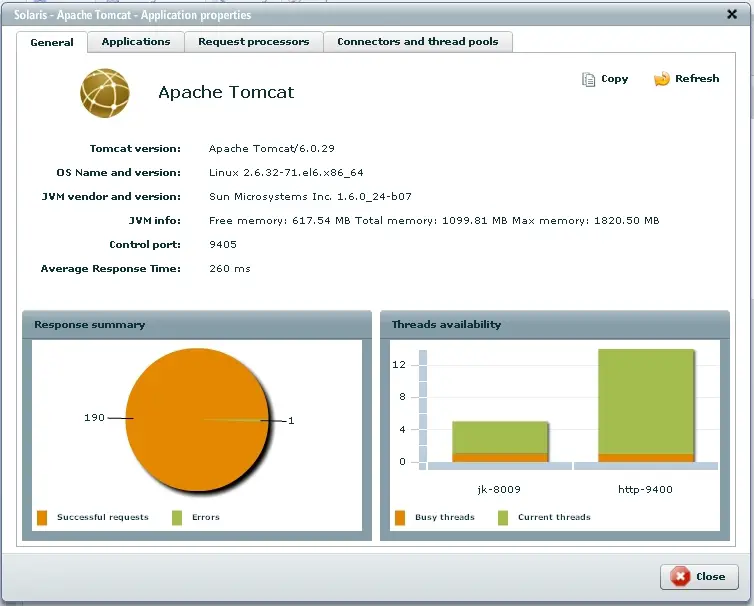
Task: Open the Request processors tab
Action: click(x=254, y=42)
